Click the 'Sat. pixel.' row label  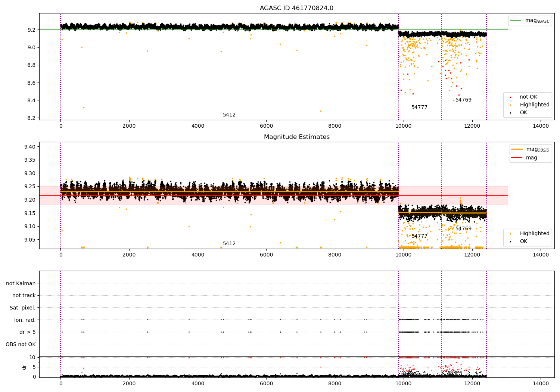[x=23, y=308]
